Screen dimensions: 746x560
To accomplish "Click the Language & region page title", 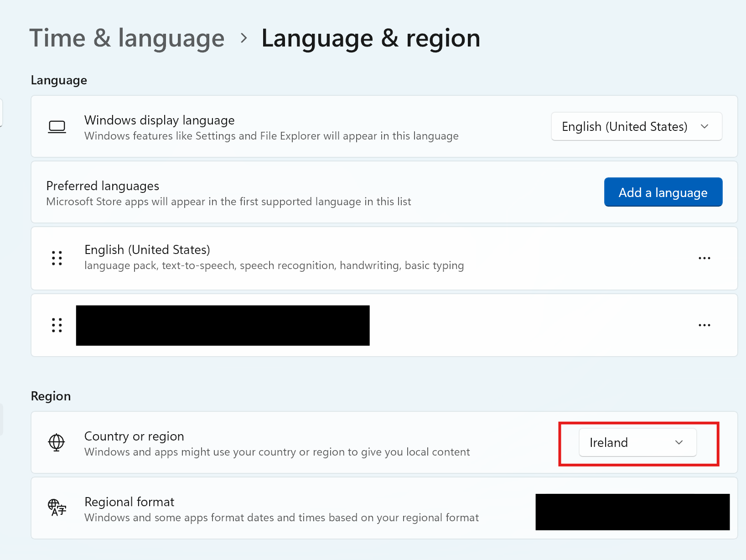I will coord(370,38).
